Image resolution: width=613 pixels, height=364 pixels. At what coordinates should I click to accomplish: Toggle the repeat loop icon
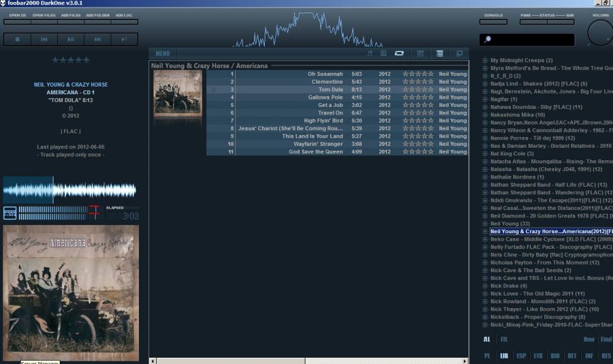(399, 53)
